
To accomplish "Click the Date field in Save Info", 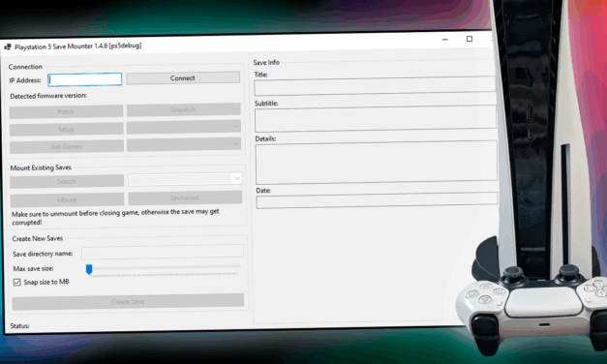I will pos(377,200).
